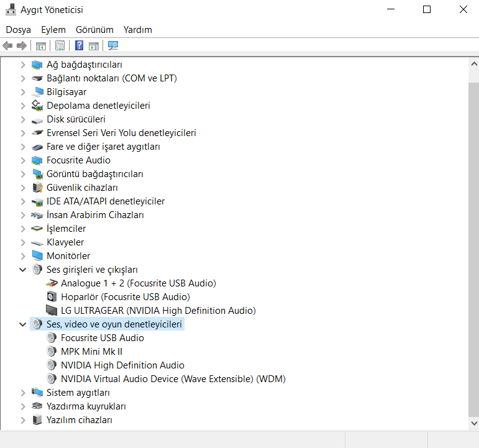The height and width of the screenshot is (448, 479).
Task: Select Focusrite USB Audio device
Action: (x=103, y=338)
